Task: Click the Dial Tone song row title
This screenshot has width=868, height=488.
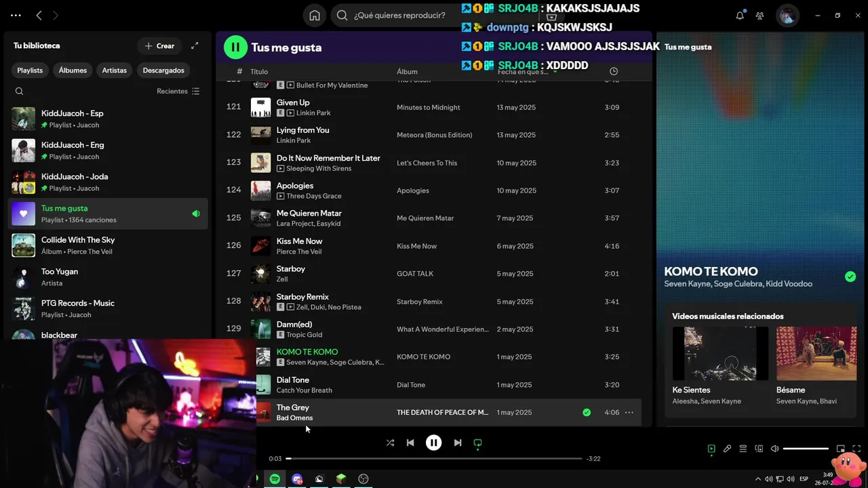Action: coord(292,380)
